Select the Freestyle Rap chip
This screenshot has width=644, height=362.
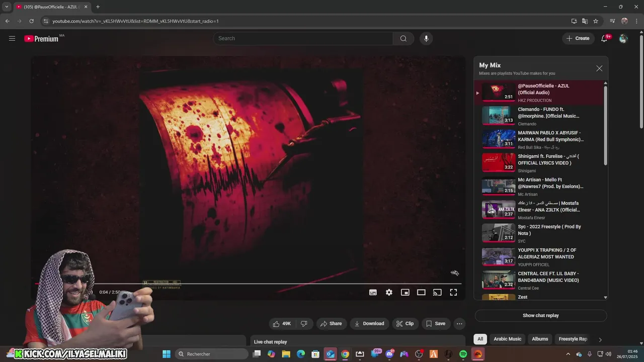pyautogui.click(x=573, y=339)
